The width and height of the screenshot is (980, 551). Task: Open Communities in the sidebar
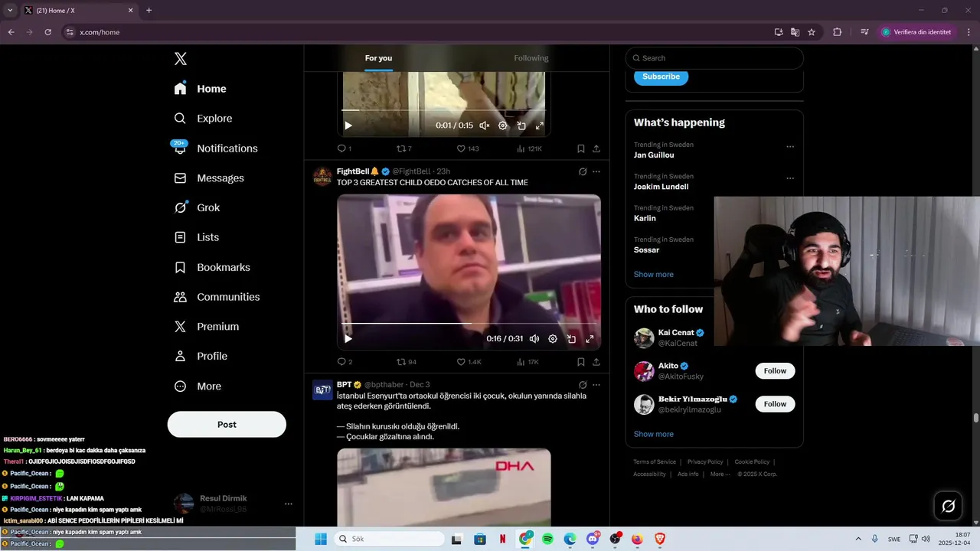point(217,297)
